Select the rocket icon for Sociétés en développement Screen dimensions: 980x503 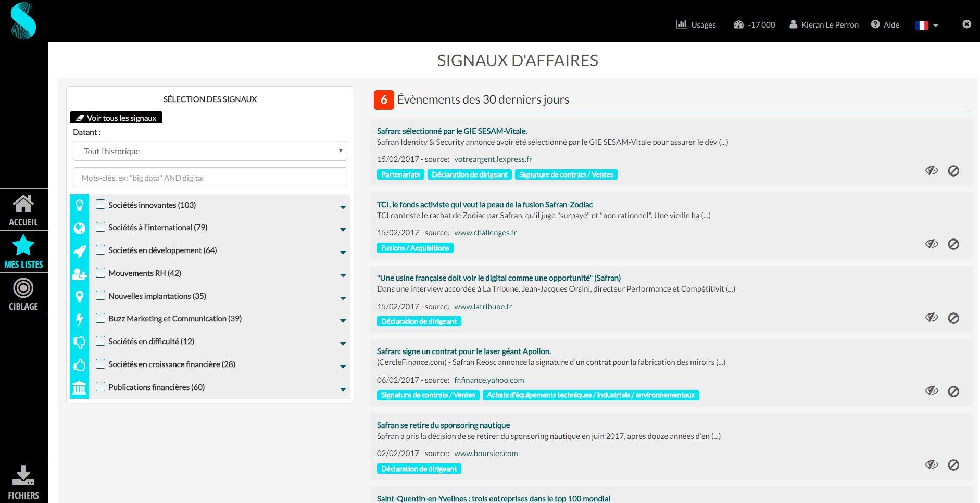pyautogui.click(x=79, y=250)
